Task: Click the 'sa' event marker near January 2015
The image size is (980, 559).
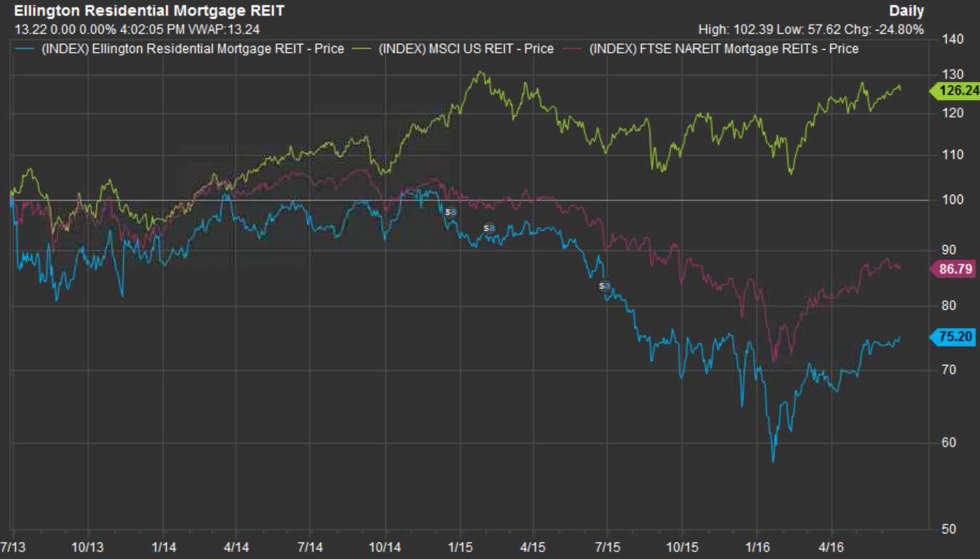Action: click(451, 210)
